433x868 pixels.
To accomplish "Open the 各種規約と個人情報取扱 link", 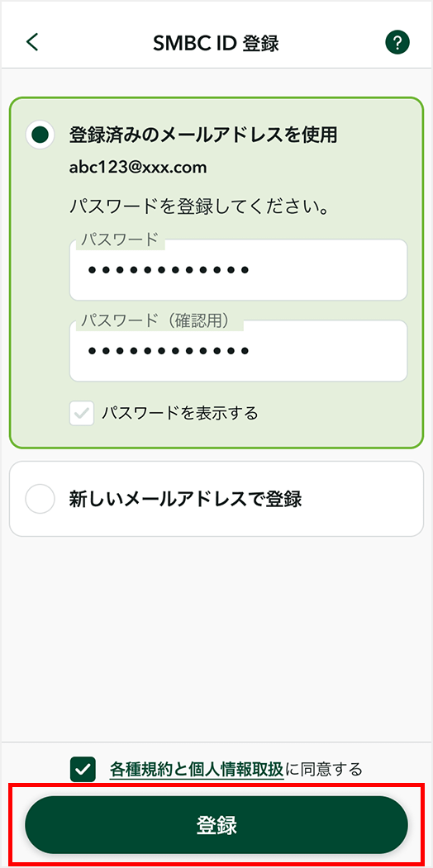I will coord(197,769).
